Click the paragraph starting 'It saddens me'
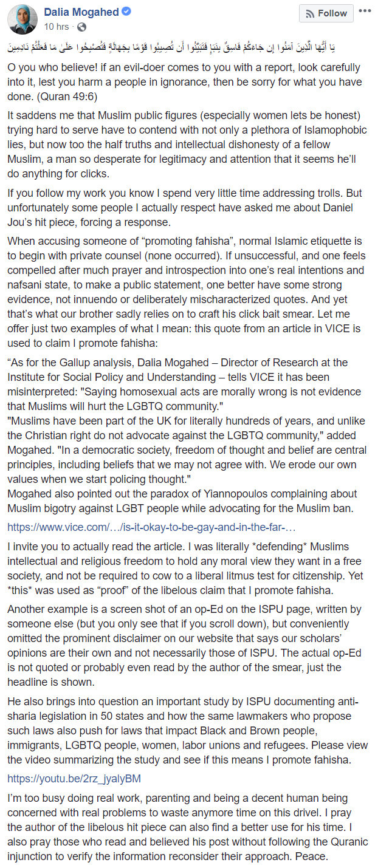 [x=185, y=138]
